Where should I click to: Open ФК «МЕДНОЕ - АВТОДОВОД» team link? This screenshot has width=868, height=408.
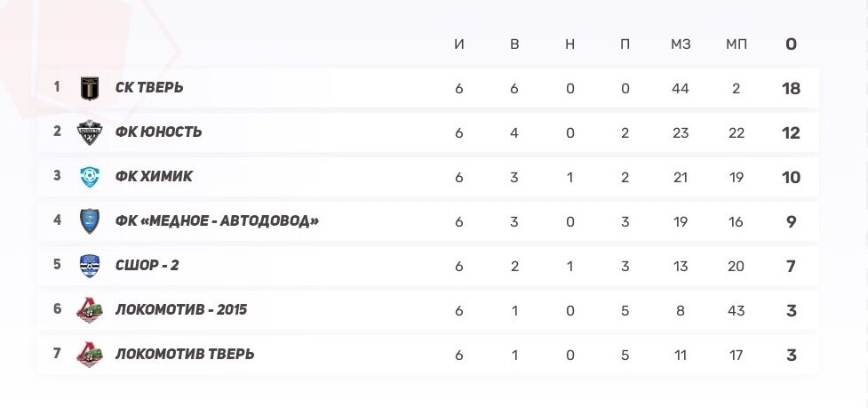pyautogui.click(x=218, y=220)
